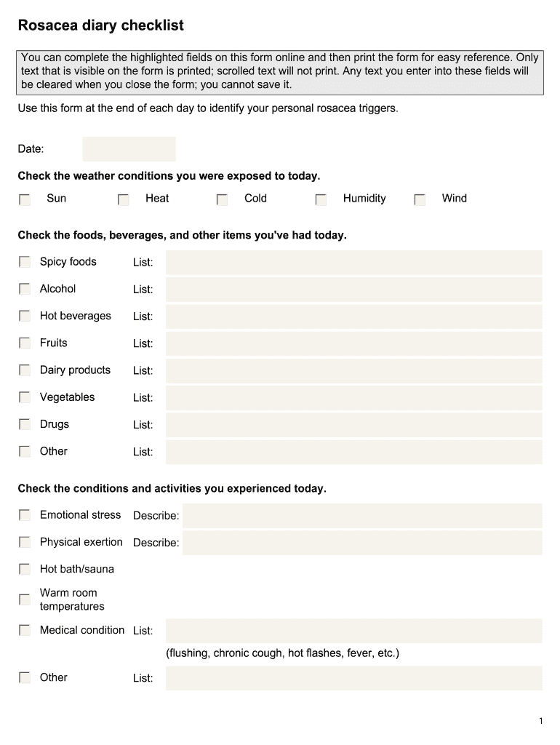Mark the Hot beverages checkbox
This screenshot has height=745, width=560.
click(25, 316)
